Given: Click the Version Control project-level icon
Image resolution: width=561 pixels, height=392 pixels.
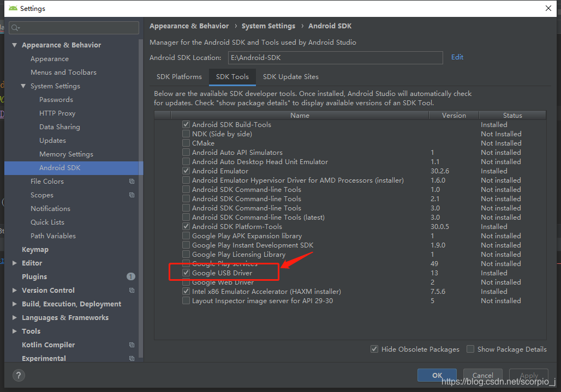Looking at the screenshot, I should pyautogui.click(x=132, y=291).
